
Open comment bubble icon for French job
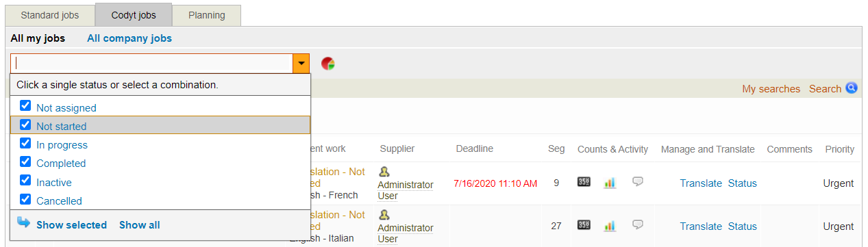(x=638, y=182)
